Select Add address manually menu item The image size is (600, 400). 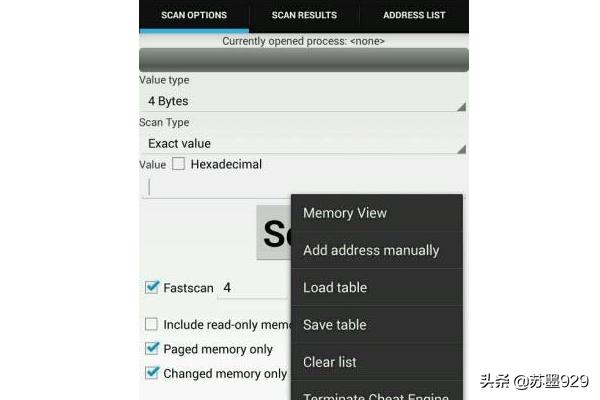coord(376,250)
